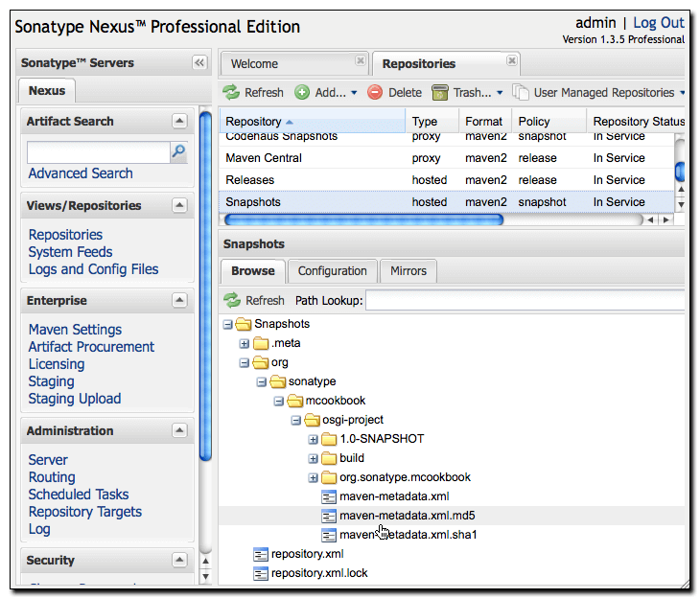Click the Snapshots root folder icon

tap(244, 324)
